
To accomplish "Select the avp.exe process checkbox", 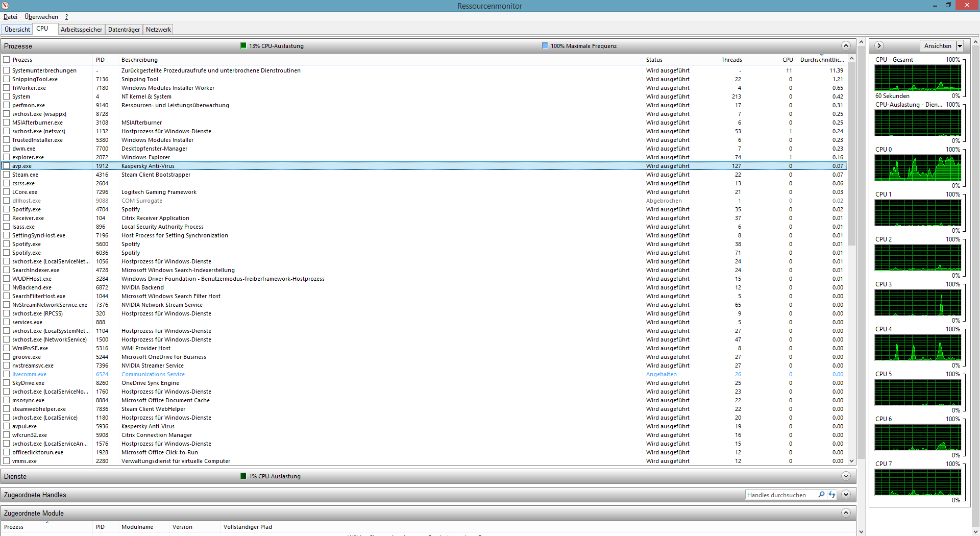I will point(7,166).
